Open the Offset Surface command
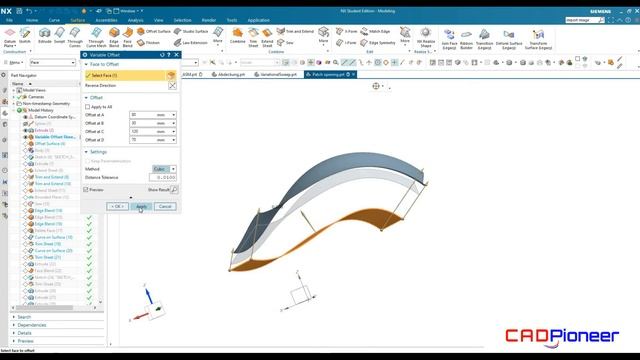640x360 pixels. (x=154, y=31)
